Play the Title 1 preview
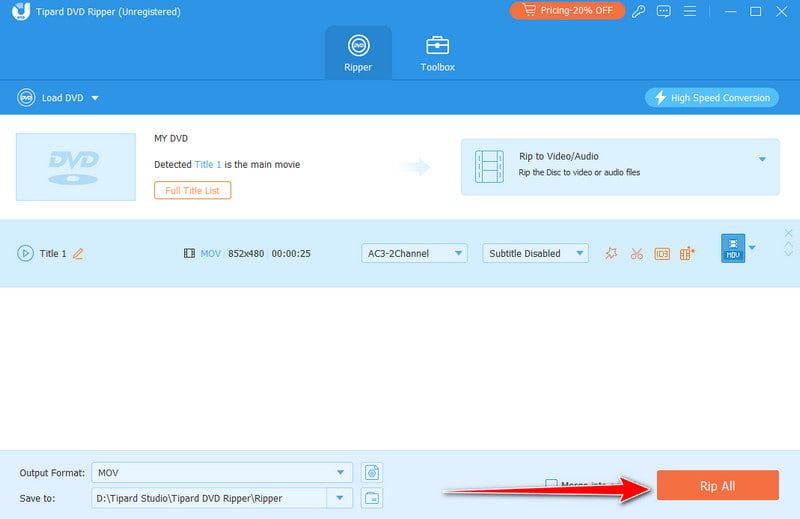Image resolution: width=800 pixels, height=519 pixels. (25, 254)
